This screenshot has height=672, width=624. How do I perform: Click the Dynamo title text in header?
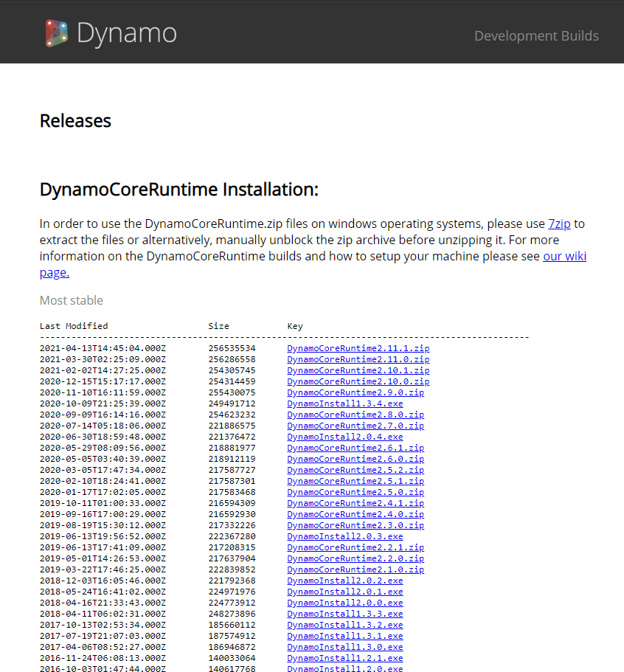coord(127,33)
